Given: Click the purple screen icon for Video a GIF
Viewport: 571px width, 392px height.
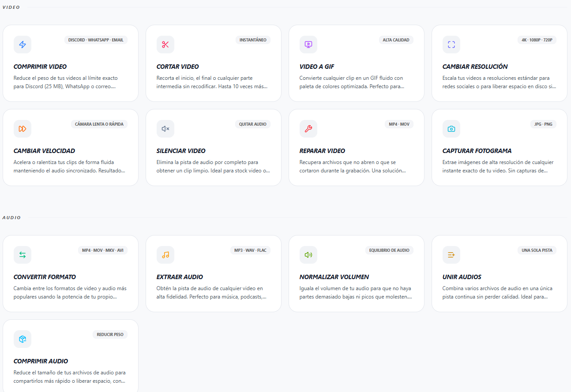Looking at the screenshot, I should [308, 45].
